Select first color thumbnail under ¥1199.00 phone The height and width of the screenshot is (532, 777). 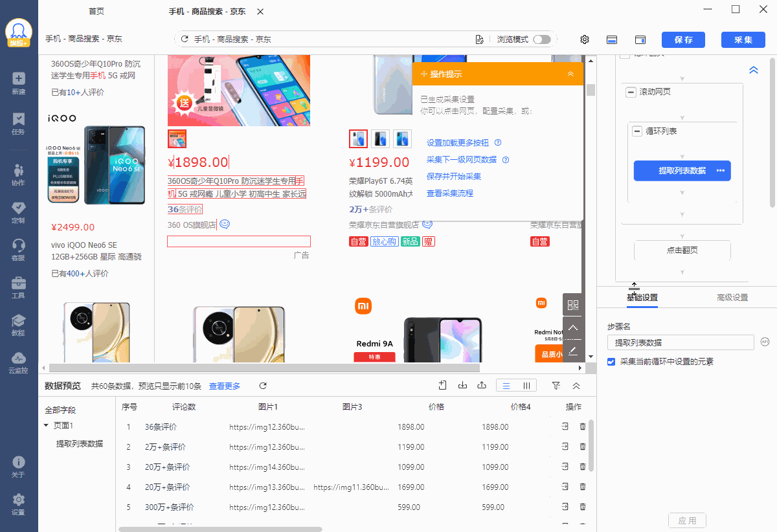[358, 139]
